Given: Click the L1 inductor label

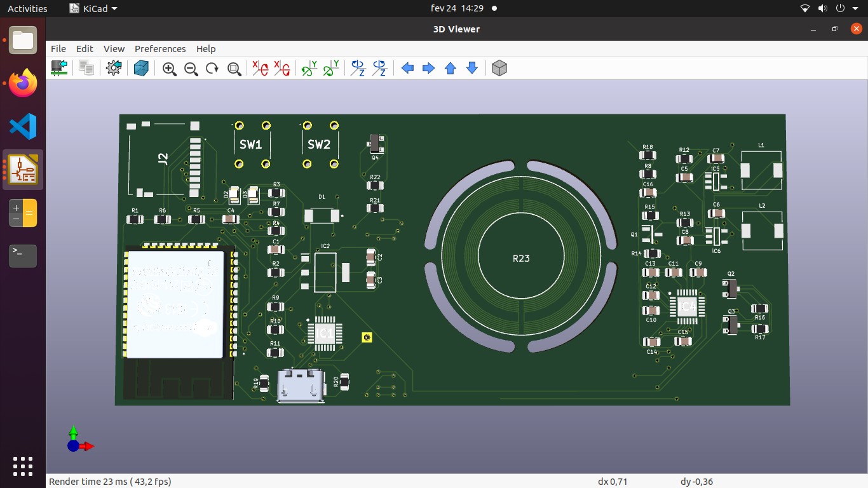Looking at the screenshot, I should (x=761, y=146).
